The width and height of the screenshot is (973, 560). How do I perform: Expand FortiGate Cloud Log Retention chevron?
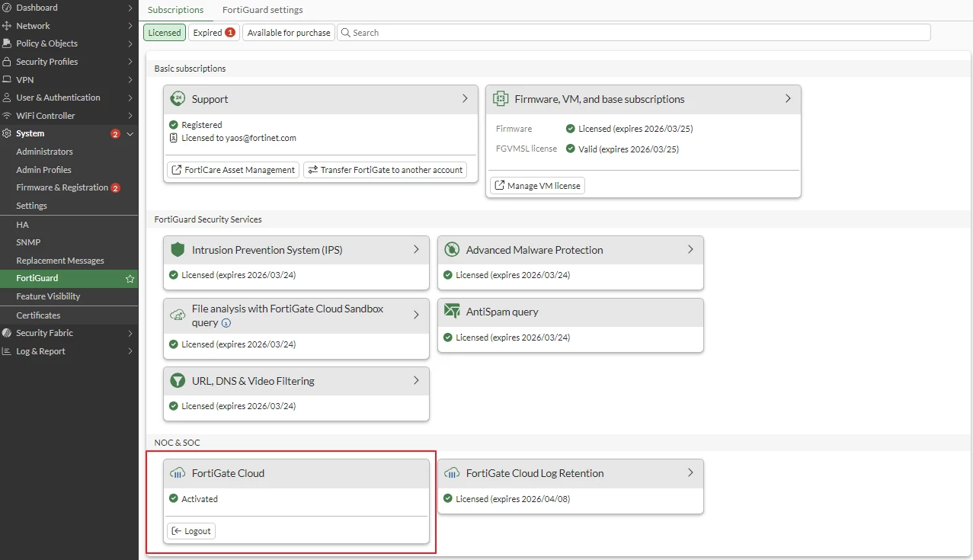pos(690,472)
